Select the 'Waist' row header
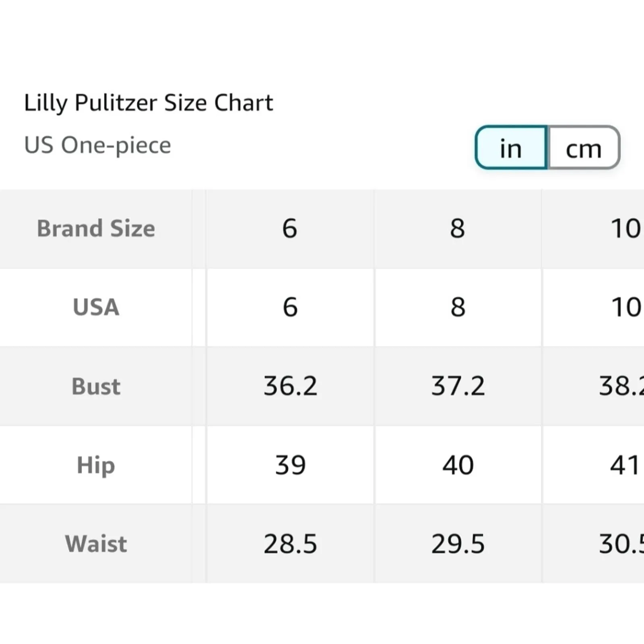This screenshot has height=644, width=644. pos(96,543)
